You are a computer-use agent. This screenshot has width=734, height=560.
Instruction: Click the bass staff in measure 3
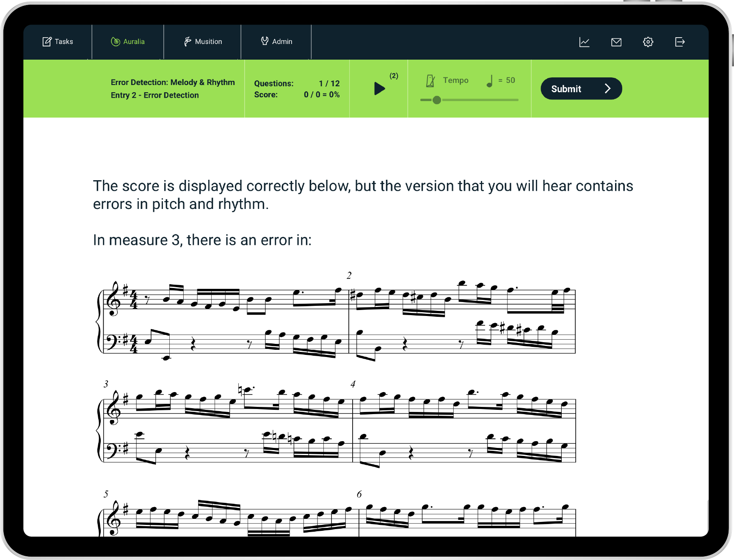[229, 452]
